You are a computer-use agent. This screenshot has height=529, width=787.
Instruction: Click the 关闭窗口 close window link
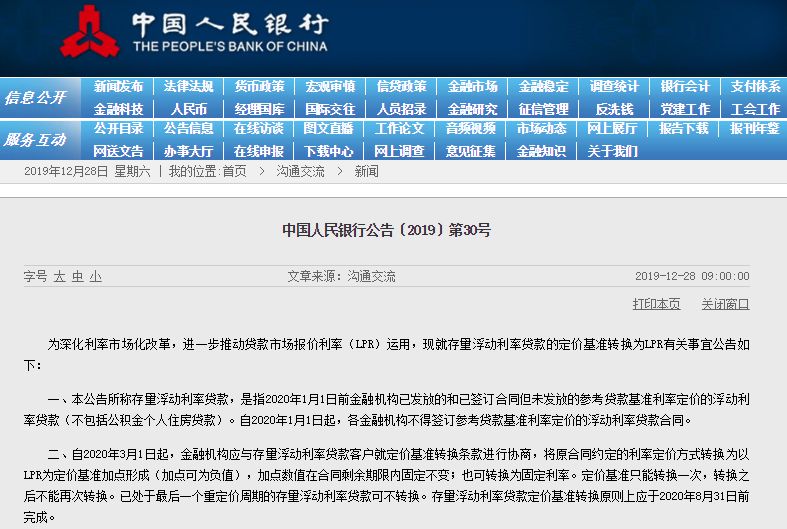coord(725,304)
